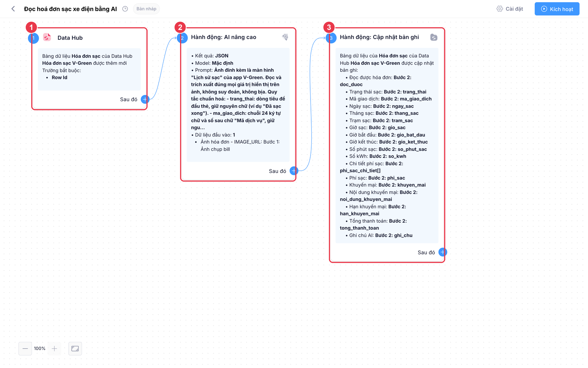
Task: Click the Dữ liệu đầu vào: 1 line
Action: tap(213, 135)
